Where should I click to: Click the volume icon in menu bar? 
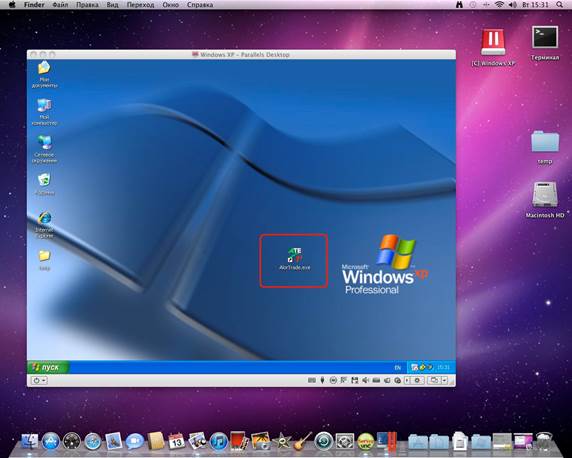tap(513, 5)
